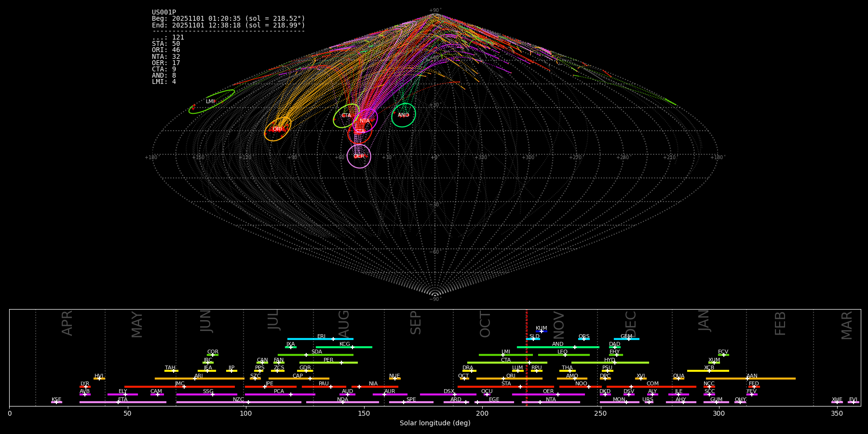Click the ETA shower bar in the timeline
This screenshot has width=868, height=434.
pos(123,402)
